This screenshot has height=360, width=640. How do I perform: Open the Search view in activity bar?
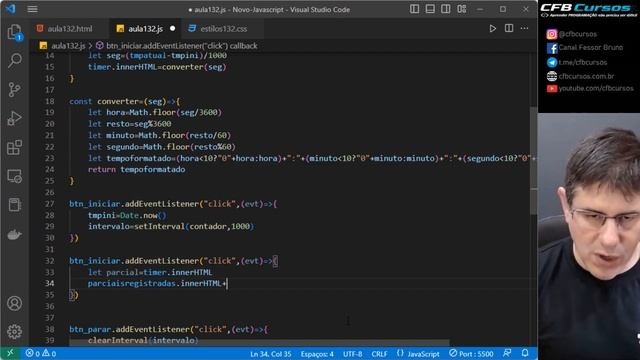tap(14, 60)
